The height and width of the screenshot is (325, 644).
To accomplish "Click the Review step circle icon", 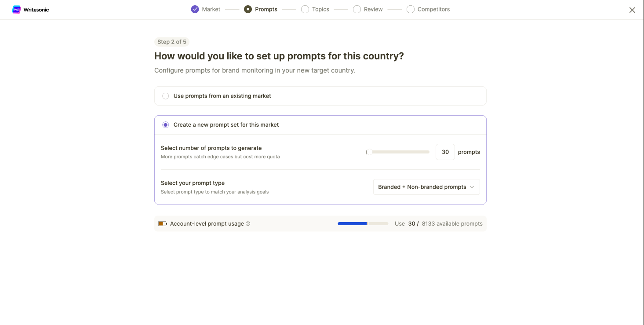I will 357,9.
